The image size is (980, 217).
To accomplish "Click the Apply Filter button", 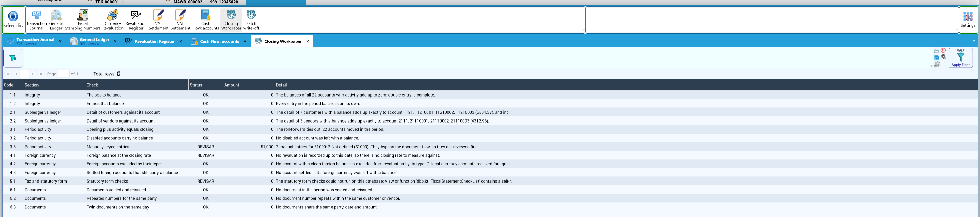I will pyautogui.click(x=960, y=58).
